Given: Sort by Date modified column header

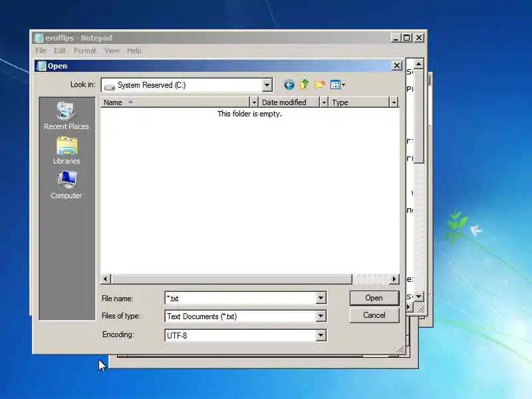Looking at the screenshot, I should [289, 102].
